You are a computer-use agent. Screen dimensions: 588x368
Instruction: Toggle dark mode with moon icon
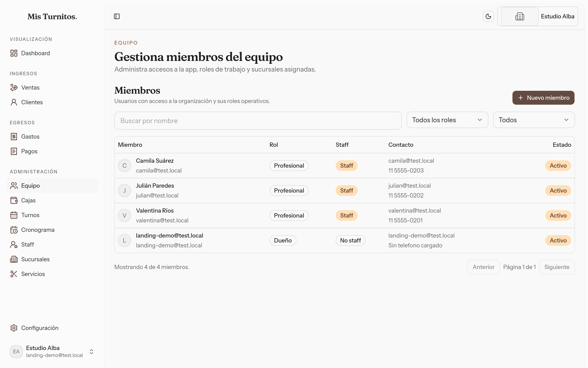(488, 16)
